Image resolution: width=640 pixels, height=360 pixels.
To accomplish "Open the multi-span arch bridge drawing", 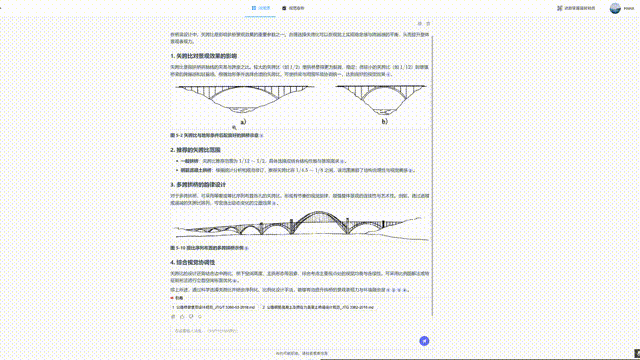I will click(301, 225).
